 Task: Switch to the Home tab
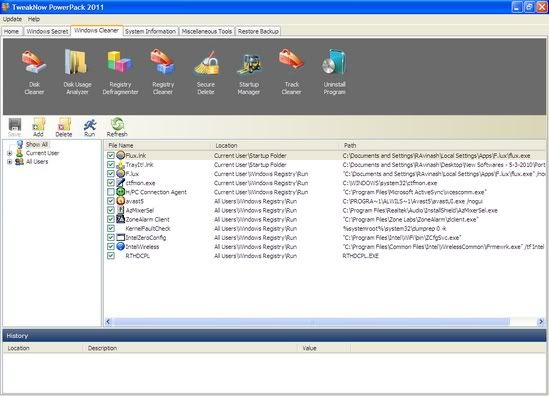(x=11, y=31)
